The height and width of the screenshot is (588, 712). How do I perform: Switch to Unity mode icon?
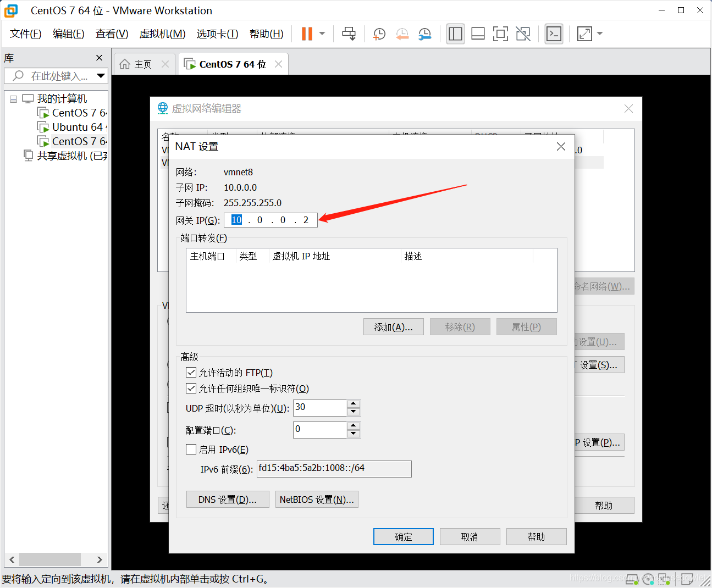point(523,34)
